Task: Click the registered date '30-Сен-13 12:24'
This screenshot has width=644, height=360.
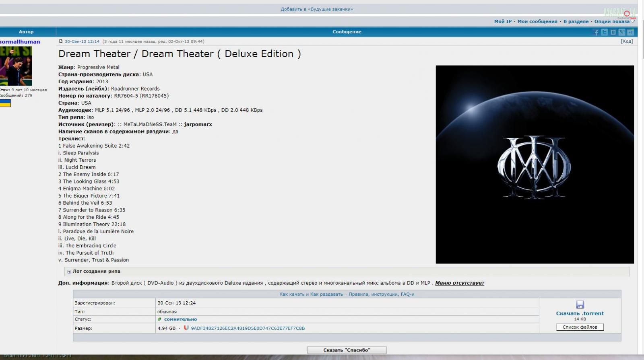Action: click(x=176, y=303)
